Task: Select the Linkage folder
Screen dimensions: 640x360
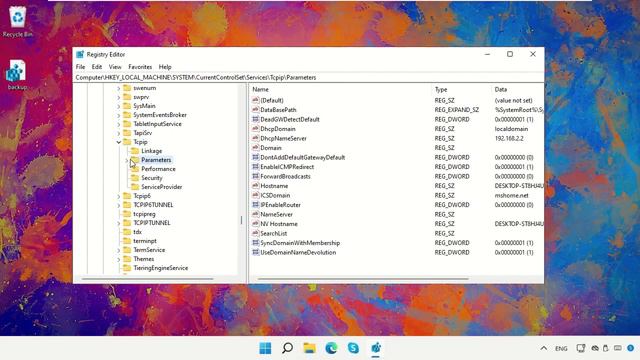Action: tap(151, 151)
